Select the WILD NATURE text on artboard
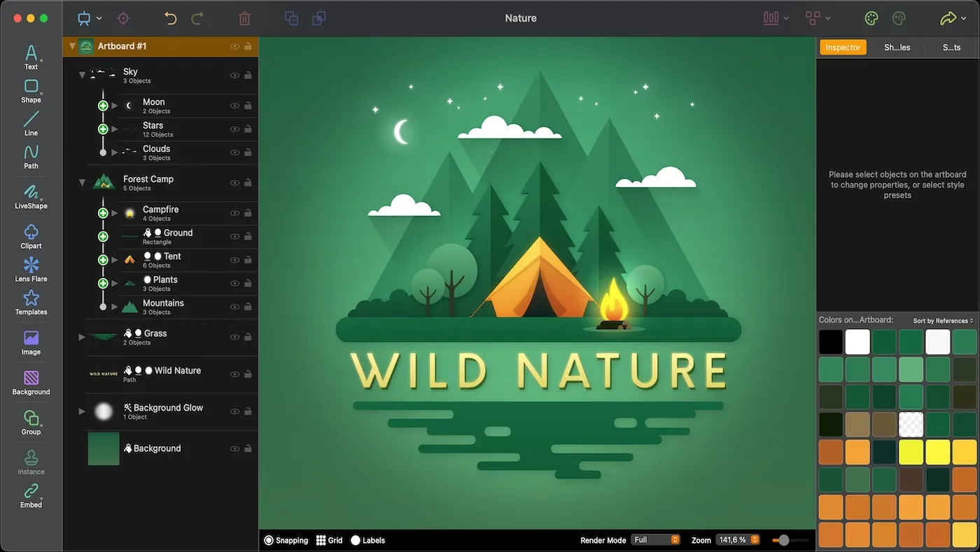The image size is (980, 552). pos(538,370)
